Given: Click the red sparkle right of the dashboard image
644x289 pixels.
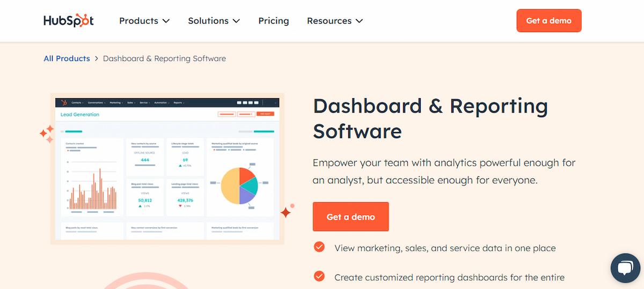Looking at the screenshot, I should pyautogui.click(x=286, y=212).
